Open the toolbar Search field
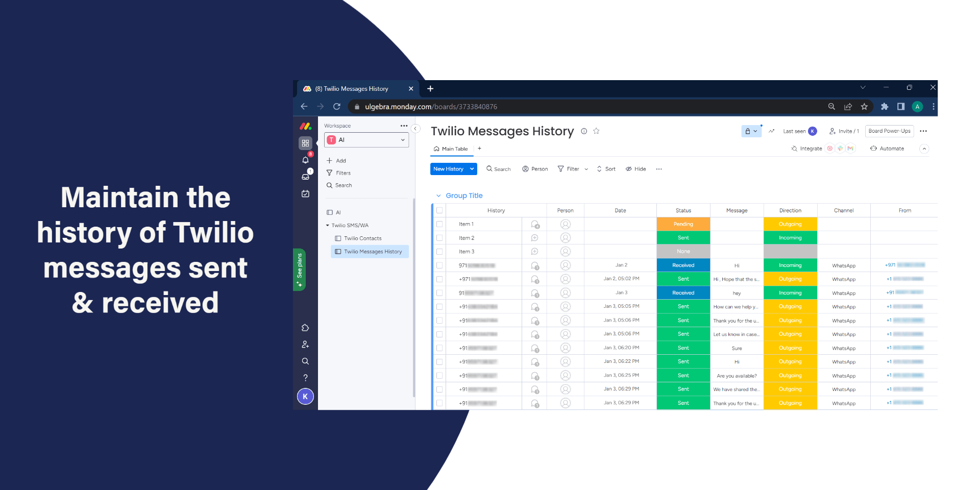980x490 pixels. tap(499, 169)
